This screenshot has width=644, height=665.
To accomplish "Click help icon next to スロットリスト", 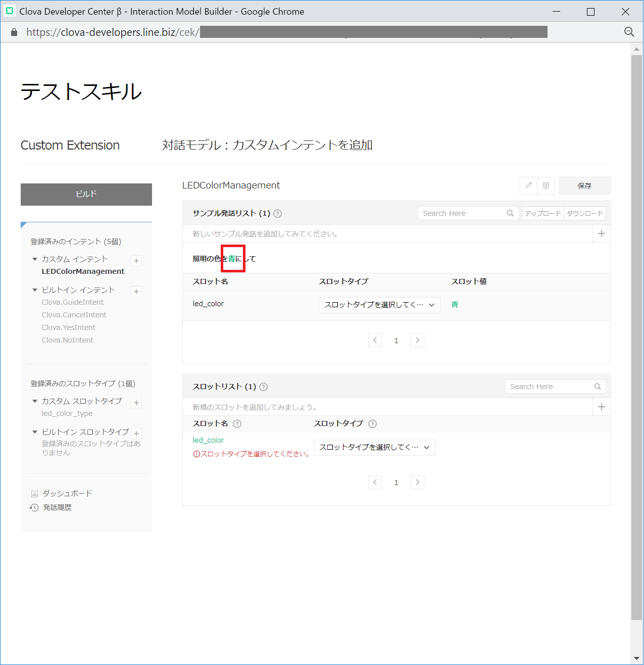I will point(263,387).
